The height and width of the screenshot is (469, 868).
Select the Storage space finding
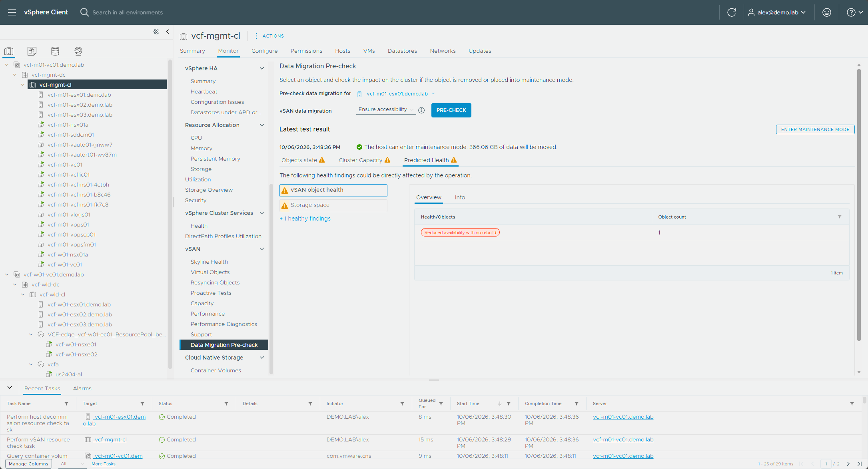click(x=333, y=205)
